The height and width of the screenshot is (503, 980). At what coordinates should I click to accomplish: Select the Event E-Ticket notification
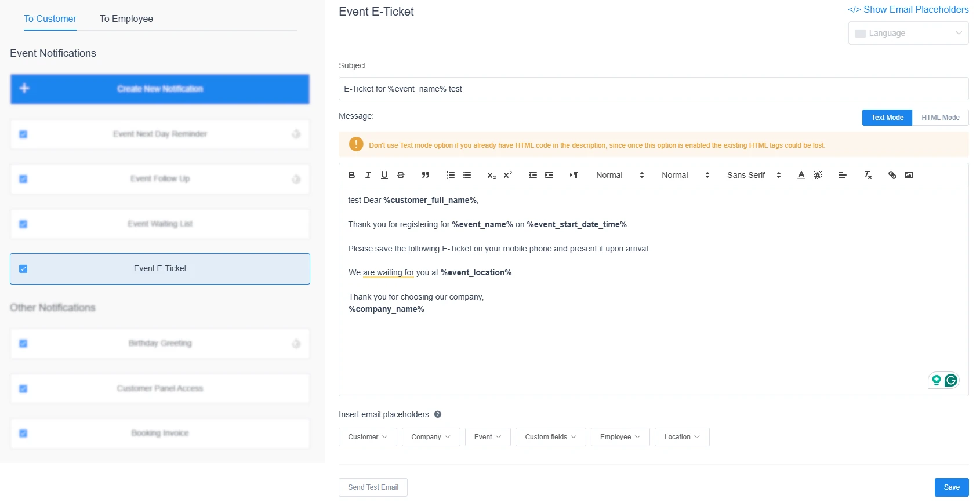tap(160, 269)
